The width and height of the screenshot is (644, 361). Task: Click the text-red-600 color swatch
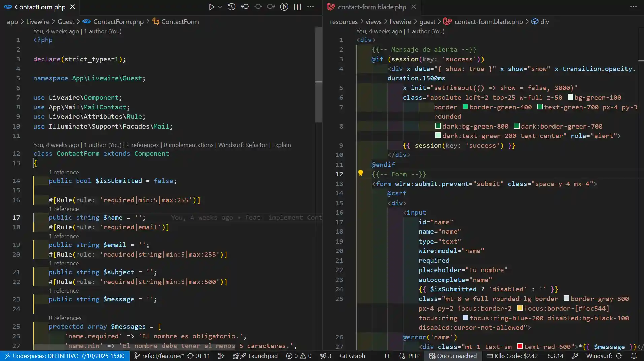520,346
